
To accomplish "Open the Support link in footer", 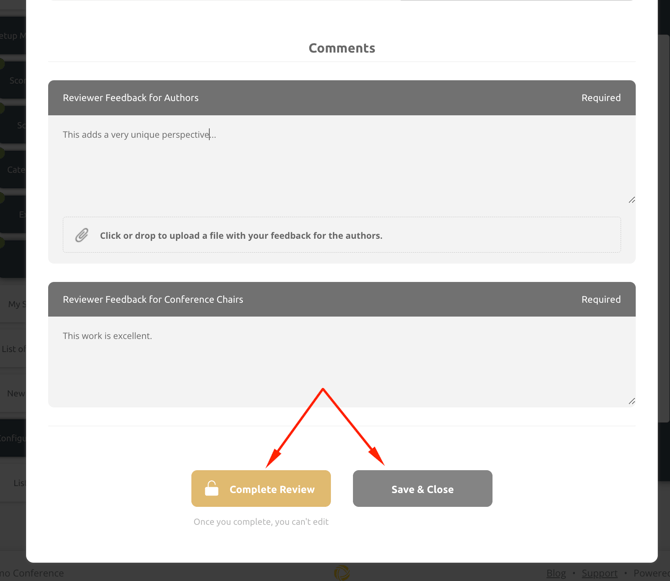I will pos(599,573).
